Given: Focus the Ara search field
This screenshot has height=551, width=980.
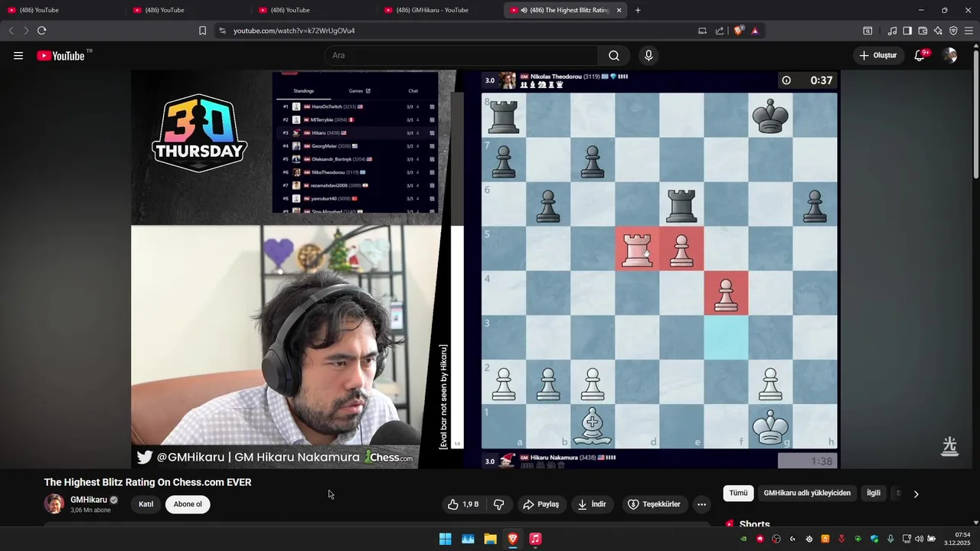Looking at the screenshot, I should pos(461,55).
